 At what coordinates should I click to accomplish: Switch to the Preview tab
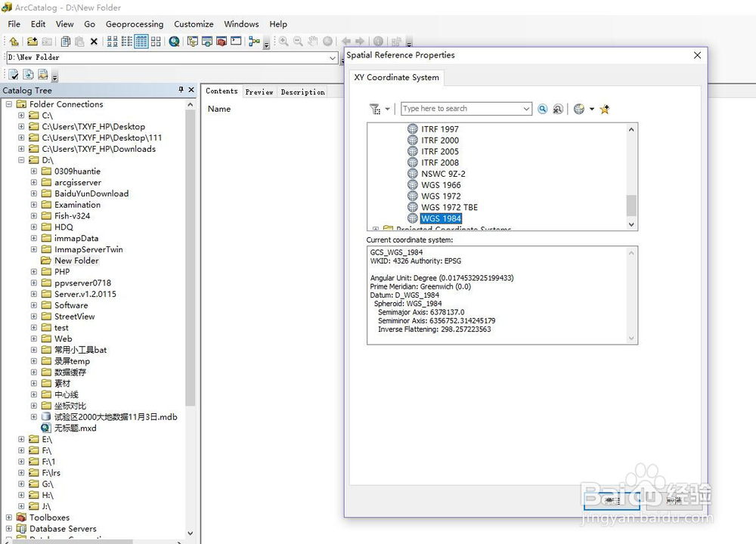pos(259,91)
